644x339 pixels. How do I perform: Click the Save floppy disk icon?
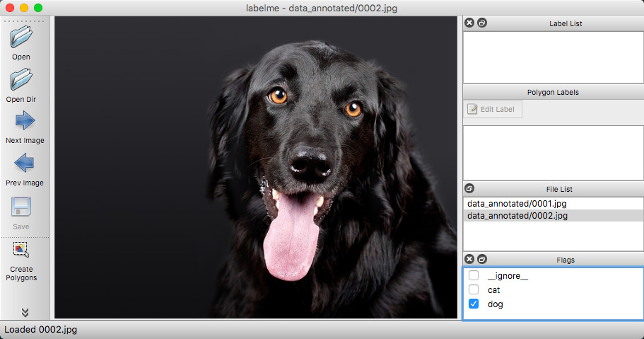[21, 207]
